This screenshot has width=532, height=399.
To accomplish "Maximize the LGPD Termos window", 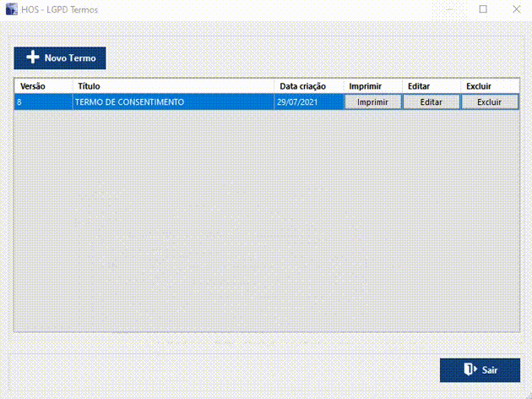I will [483, 9].
